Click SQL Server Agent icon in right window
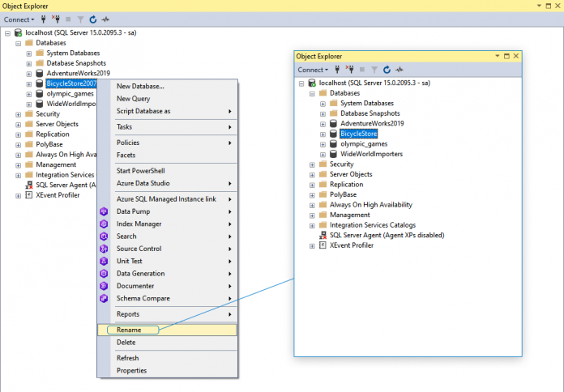The height and width of the screenshot is (392, 564). point(323,236)
